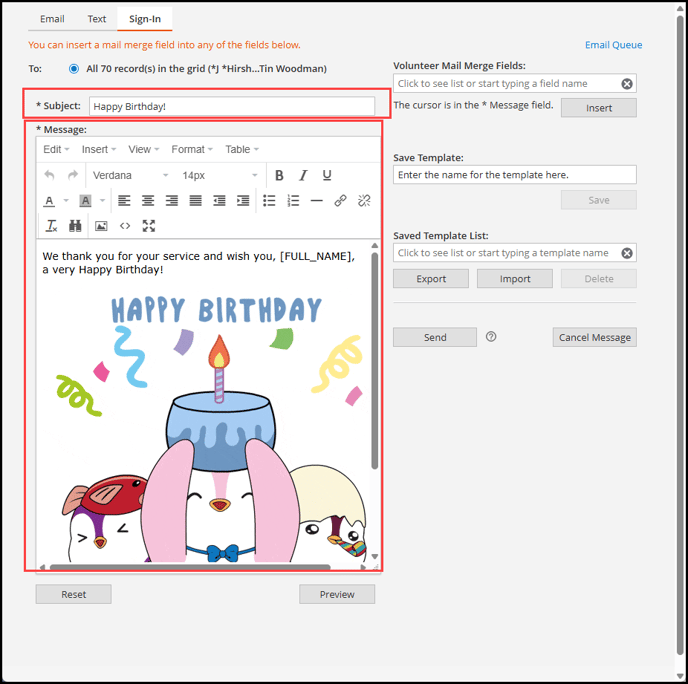Screen dimensions: 688x684
Task: Click the Send button
Action: pos(435,337)
